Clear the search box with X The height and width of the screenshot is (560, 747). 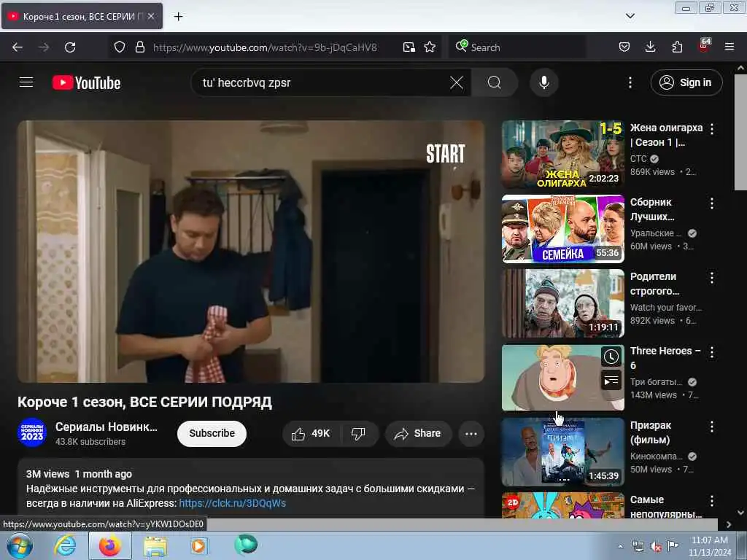[x=457, y=82]
